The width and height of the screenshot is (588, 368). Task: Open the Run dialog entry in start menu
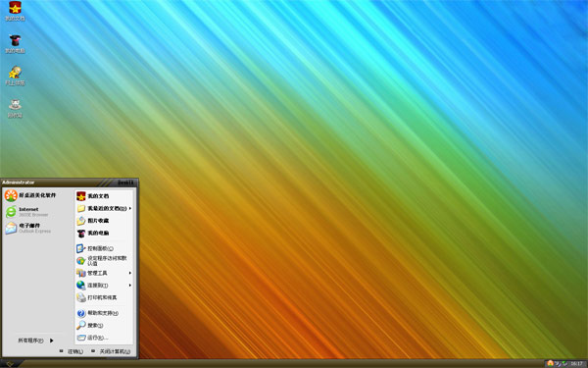click(x=92, y=338)
